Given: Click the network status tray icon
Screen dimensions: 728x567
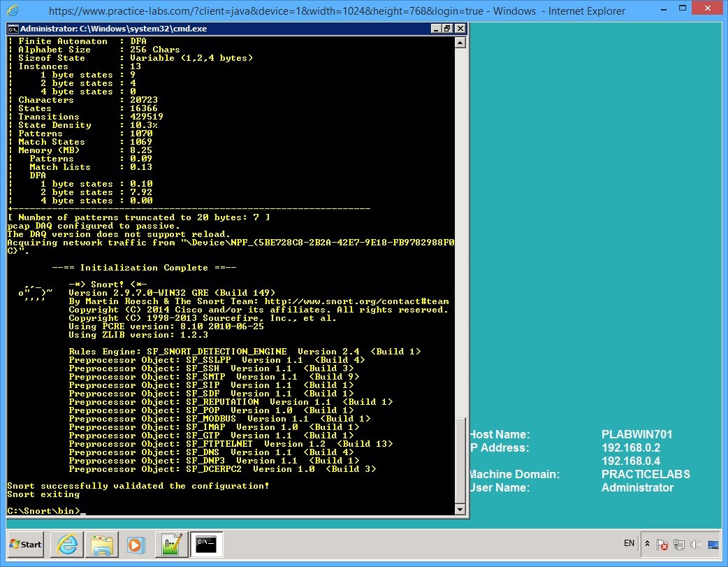Looking at the screenshot, I should (678, 544).
